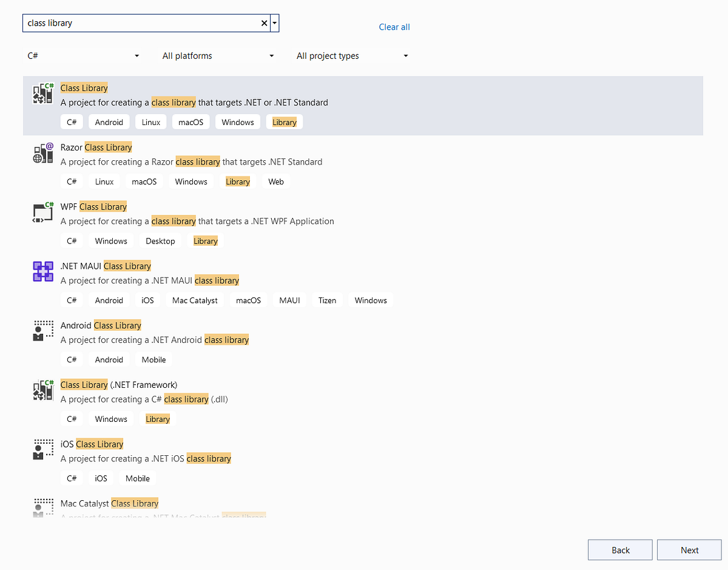
Task: Select the Class Library (.NET Framework) icon
Action: (x=42, y=390)
